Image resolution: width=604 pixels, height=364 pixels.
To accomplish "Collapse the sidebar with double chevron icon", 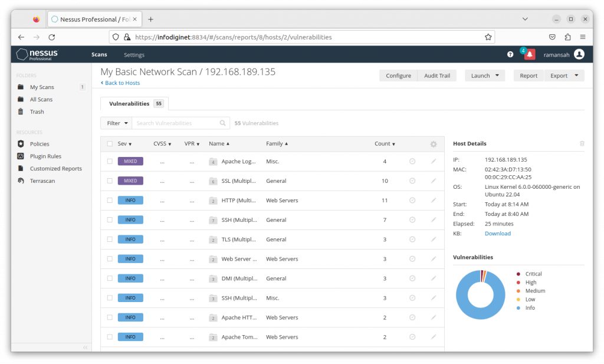I will coord(85,347).
